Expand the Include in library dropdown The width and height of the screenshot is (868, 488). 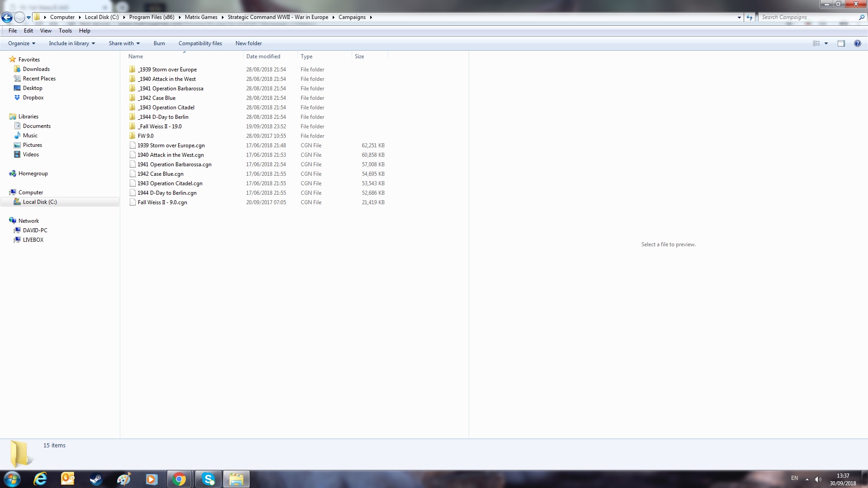click(71, 43)
